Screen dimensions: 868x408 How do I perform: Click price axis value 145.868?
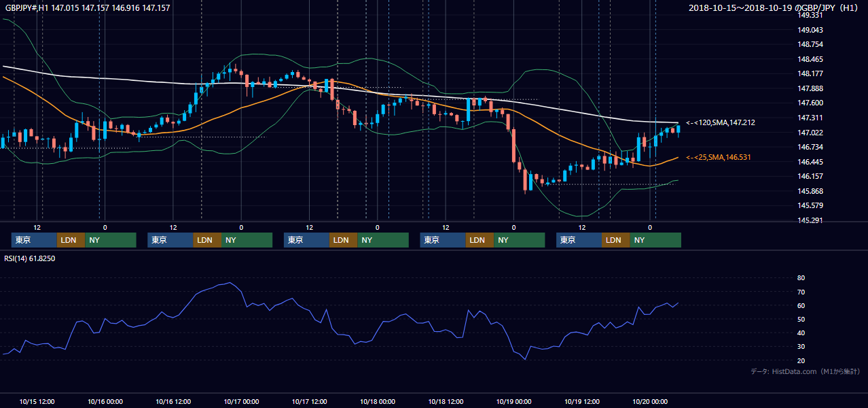[x=810, y=192]
